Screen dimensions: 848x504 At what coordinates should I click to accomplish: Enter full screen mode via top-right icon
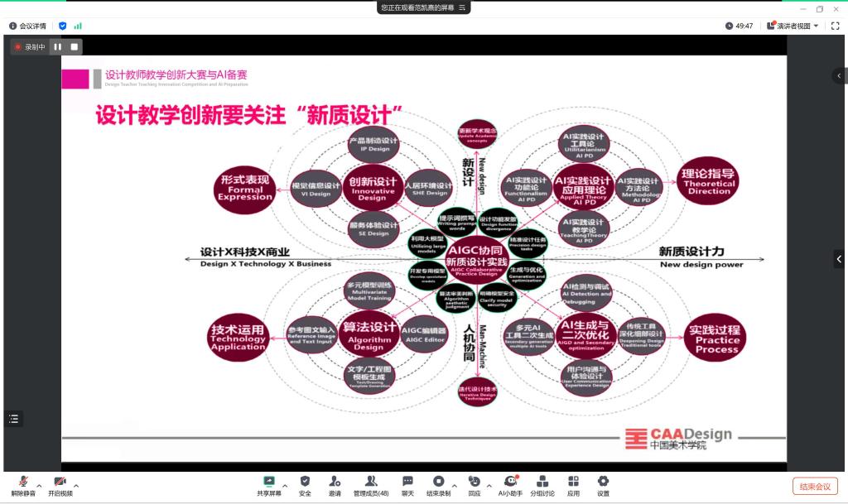point(834,26)
